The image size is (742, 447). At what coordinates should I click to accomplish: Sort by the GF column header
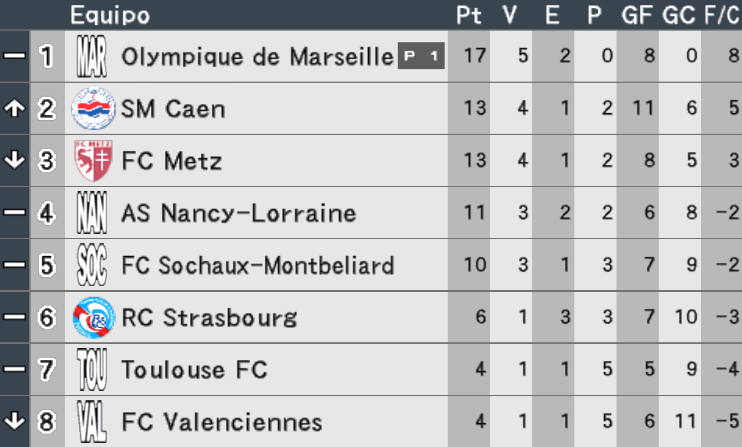(637, 15)
